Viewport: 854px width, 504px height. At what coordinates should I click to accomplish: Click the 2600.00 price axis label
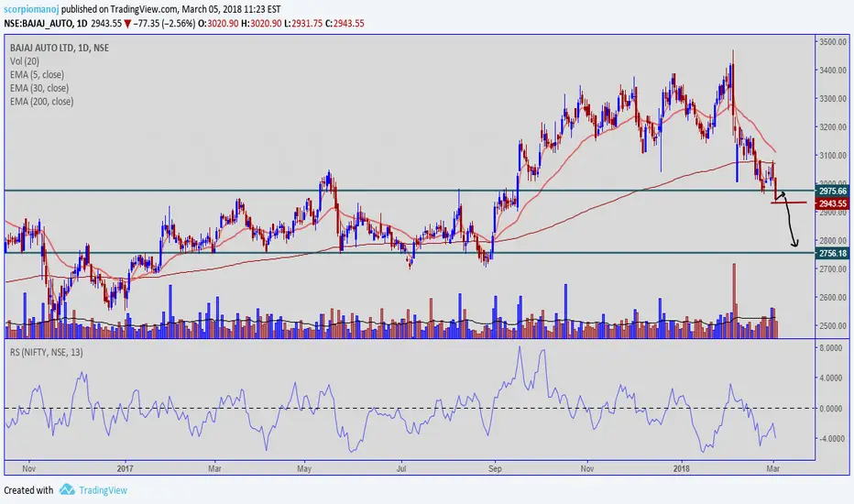(x=833, y=298)
